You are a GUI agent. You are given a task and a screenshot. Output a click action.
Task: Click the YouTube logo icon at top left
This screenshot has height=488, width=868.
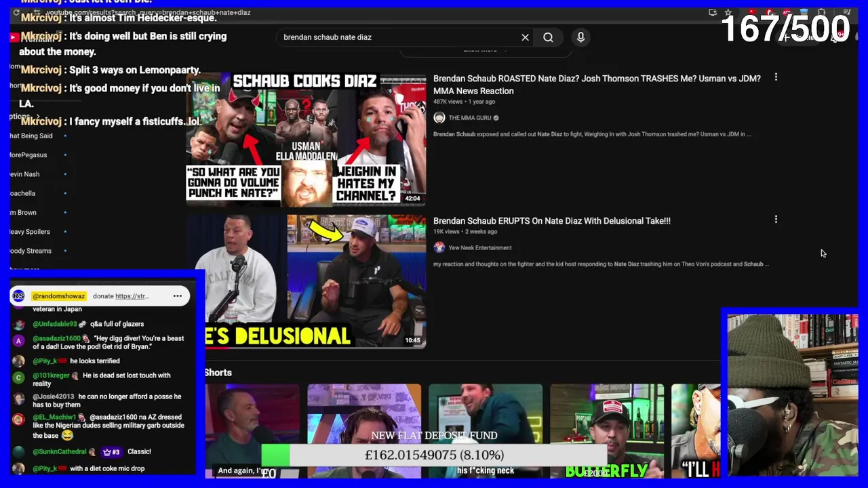(14, 37)
